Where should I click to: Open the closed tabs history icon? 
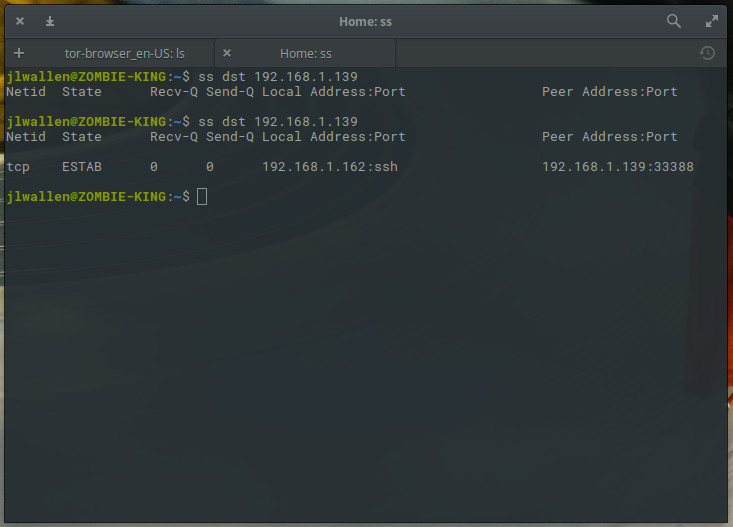click(707, 53)
